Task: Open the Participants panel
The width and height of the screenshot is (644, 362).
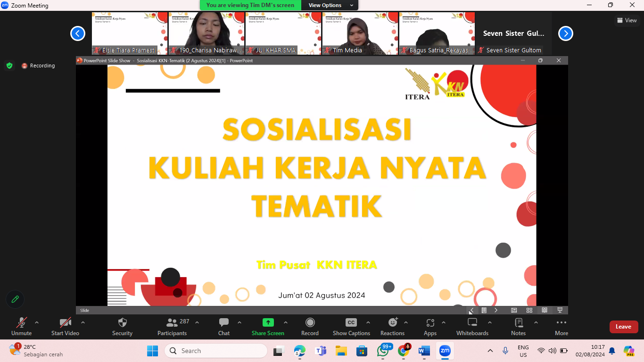Action: pos(172,323)
